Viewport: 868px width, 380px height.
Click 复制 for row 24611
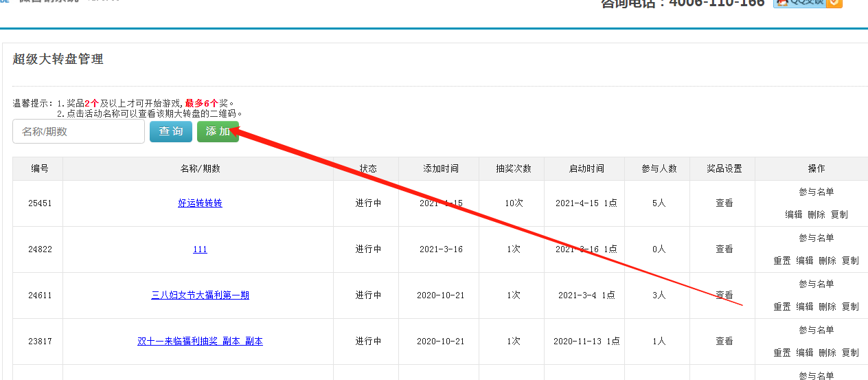[x=850, y=306]
